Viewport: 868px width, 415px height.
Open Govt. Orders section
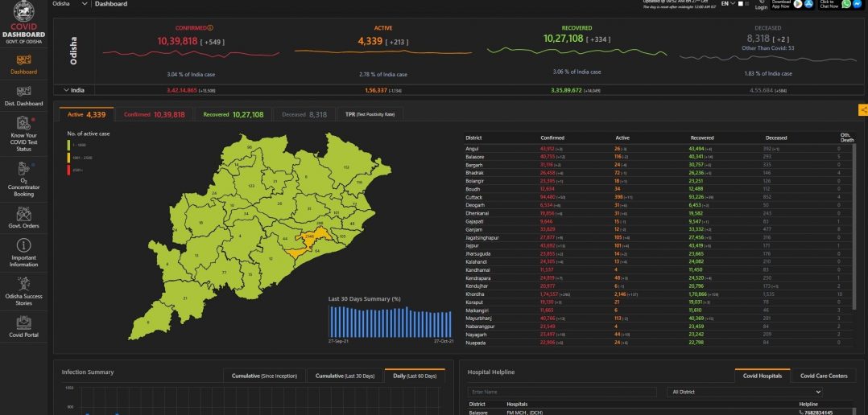pos(24,216)
